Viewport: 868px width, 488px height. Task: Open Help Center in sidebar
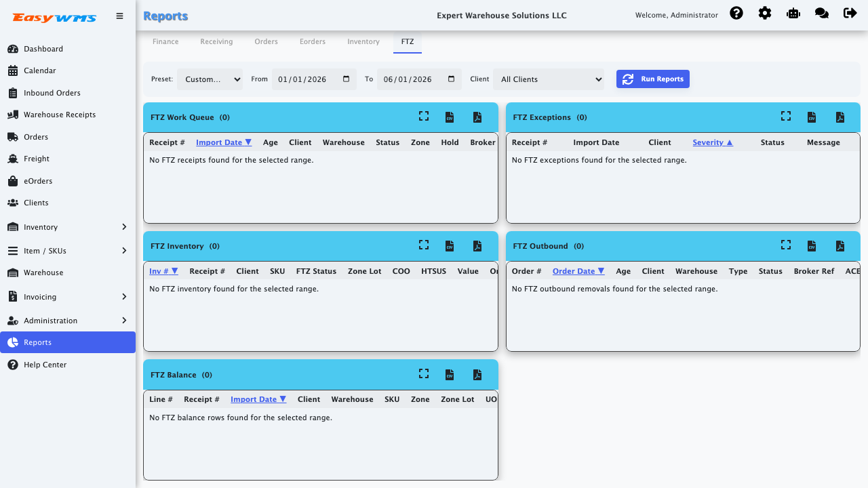coord(68,365)
